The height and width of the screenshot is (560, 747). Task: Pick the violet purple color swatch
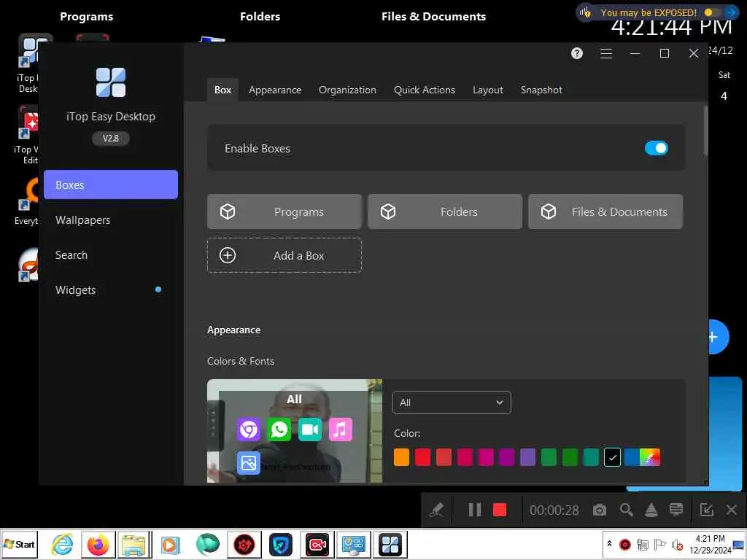tap(527, 457)
